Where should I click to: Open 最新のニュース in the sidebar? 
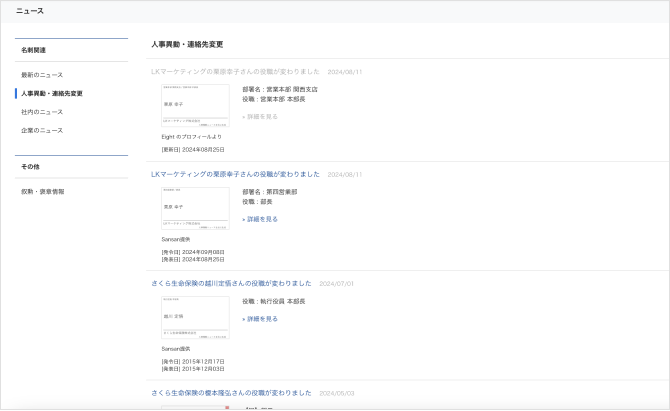pos(42,75)
